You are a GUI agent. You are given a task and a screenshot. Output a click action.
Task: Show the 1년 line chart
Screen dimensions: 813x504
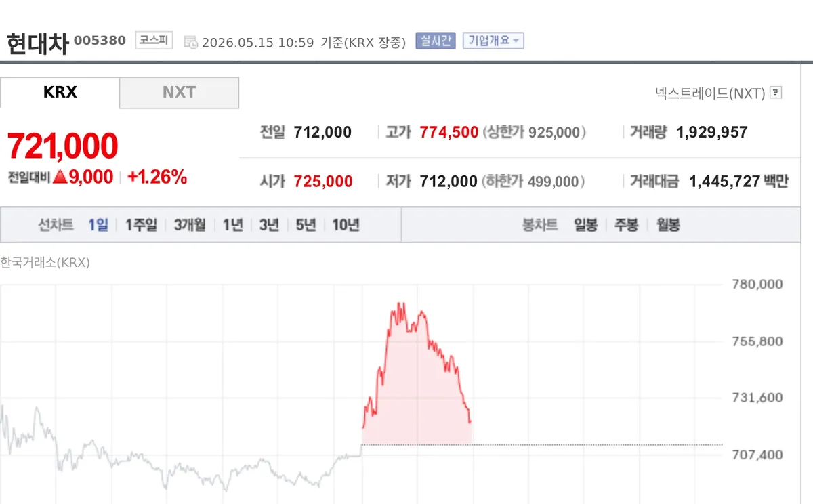click(x=233, y=225)
